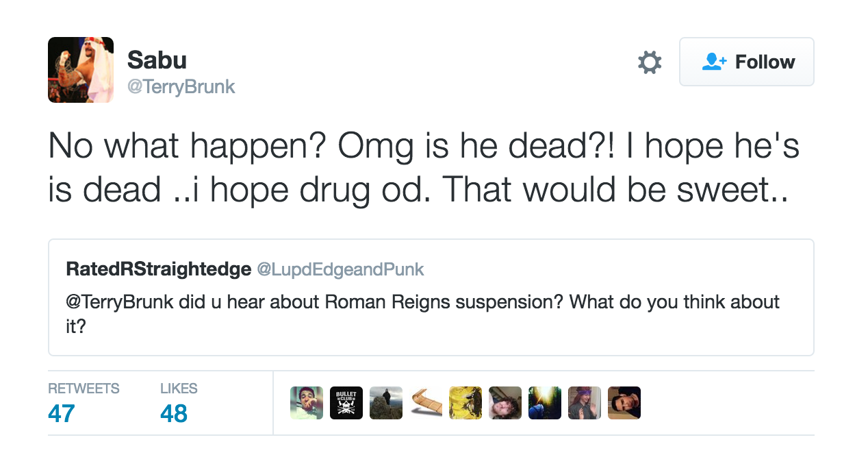
Task: View the 48 likes list
Action: (x=173, y=414)
